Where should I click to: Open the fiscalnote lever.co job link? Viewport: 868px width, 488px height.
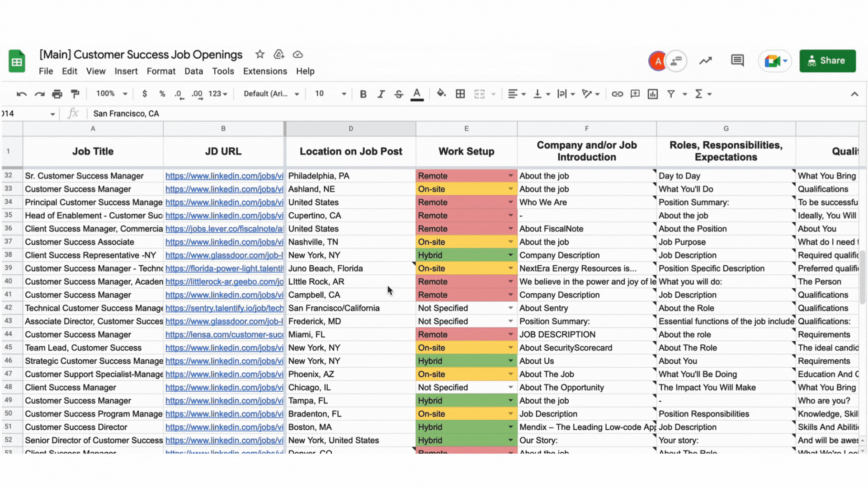click(224, 229)
